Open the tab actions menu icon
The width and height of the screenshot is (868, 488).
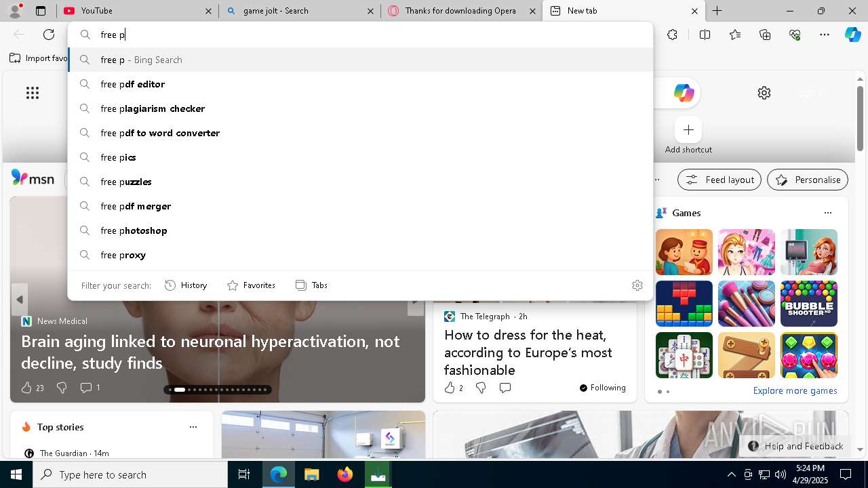(41, 11)
